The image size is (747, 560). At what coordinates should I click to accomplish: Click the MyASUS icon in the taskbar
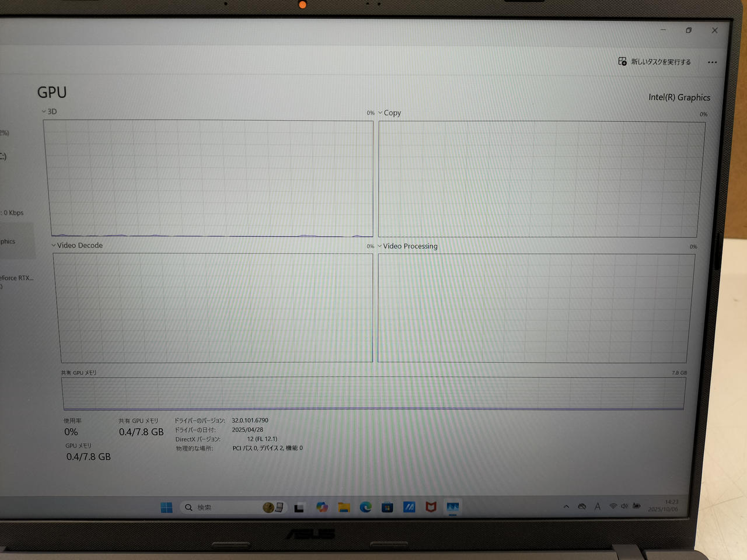(x=409, y=508)
